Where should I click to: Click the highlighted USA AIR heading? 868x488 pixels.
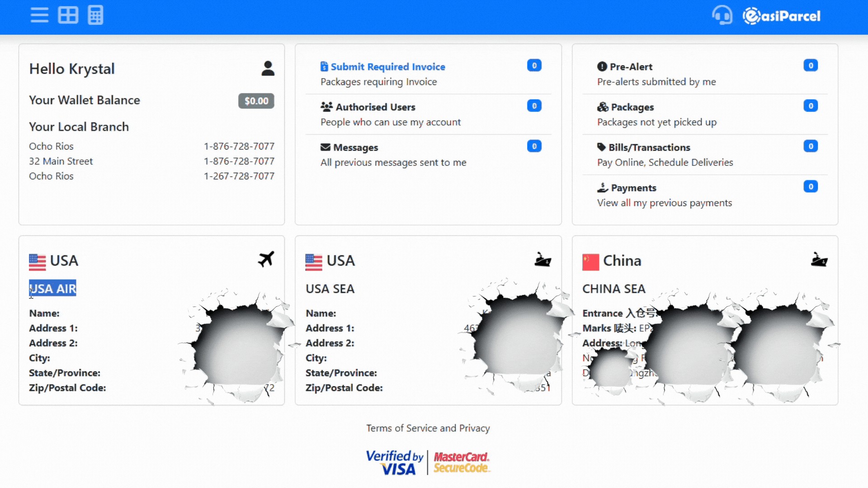pos(53,288)
